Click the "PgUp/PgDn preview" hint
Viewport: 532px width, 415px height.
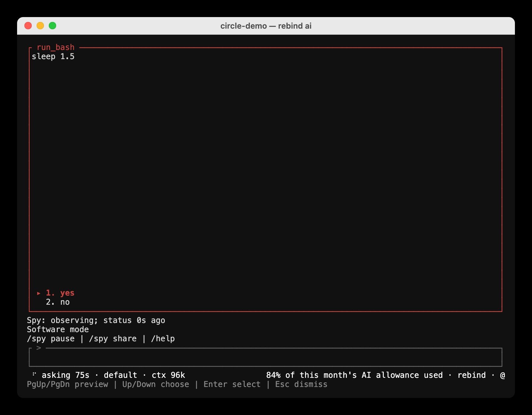pos(67,384)
